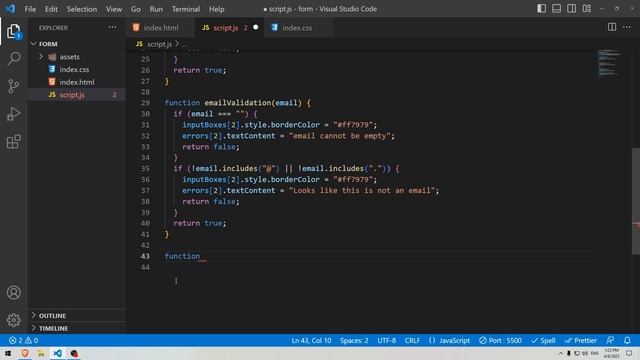The width and height of the screenshot is (640, 360).
Task: Switch to the index.css tab
Action: pyautogui.click(x=297, y=28)
